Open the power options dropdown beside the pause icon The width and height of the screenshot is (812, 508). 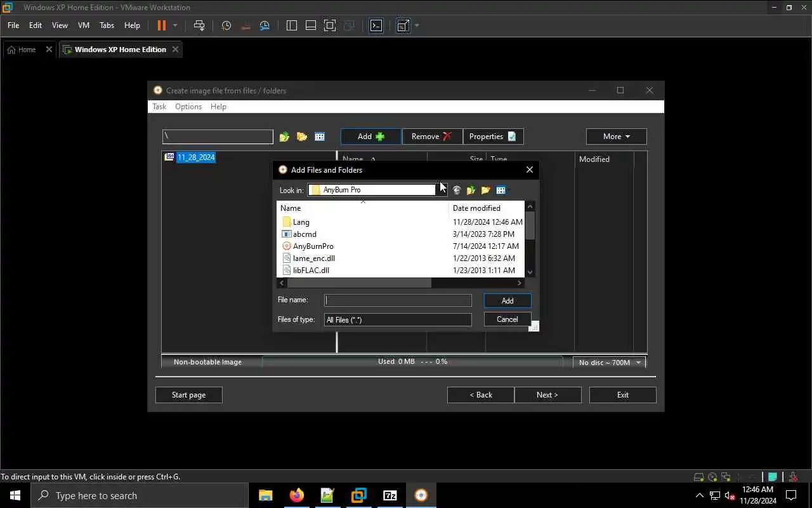point(175,25)
